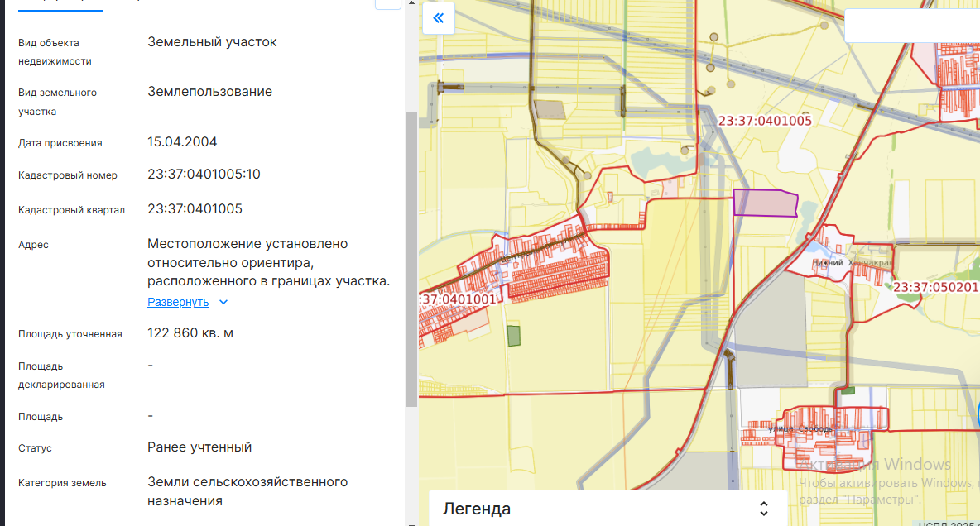Viewport: 980px width, 526px height.
Task: Click the cadastral quarter label 23:37:0401005 on map
Action: 765,120
